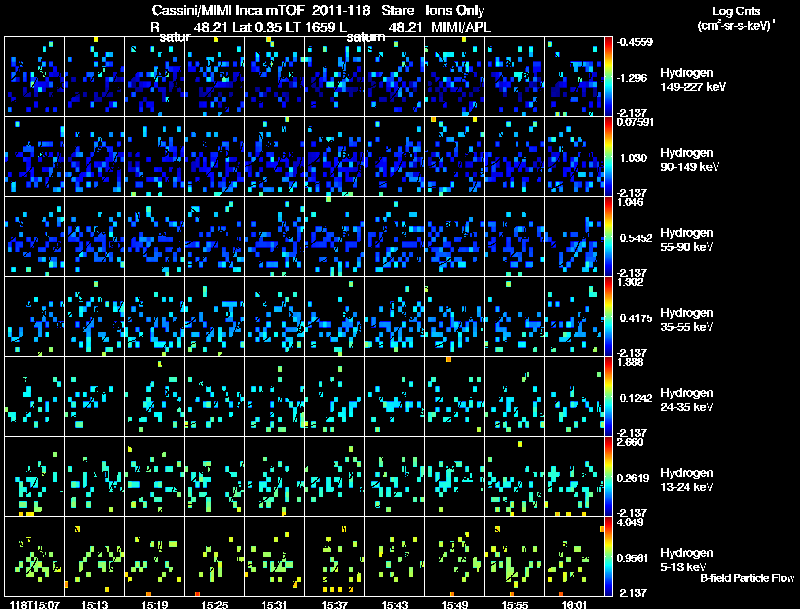Open the 90-149 keV image at 15:31
The width and height of the screenshot is (800, 609).
[x=274, y=156]
